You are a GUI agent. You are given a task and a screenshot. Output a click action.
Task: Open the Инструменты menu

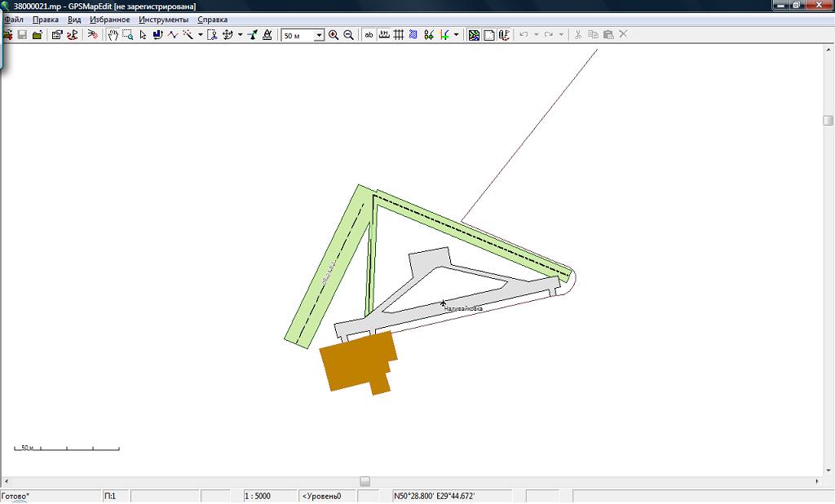[x=163, y=20]
